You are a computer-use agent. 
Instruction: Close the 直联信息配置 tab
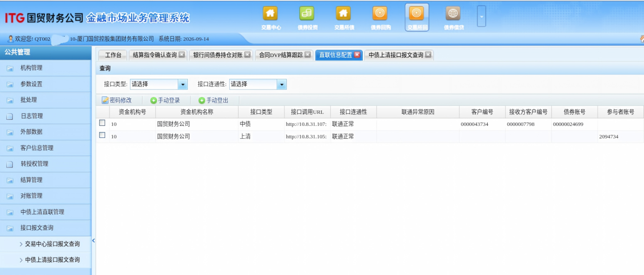(357, 55)
